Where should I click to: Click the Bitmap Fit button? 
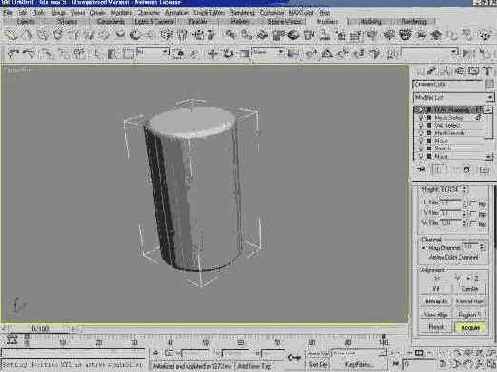(x=436, y=301)
